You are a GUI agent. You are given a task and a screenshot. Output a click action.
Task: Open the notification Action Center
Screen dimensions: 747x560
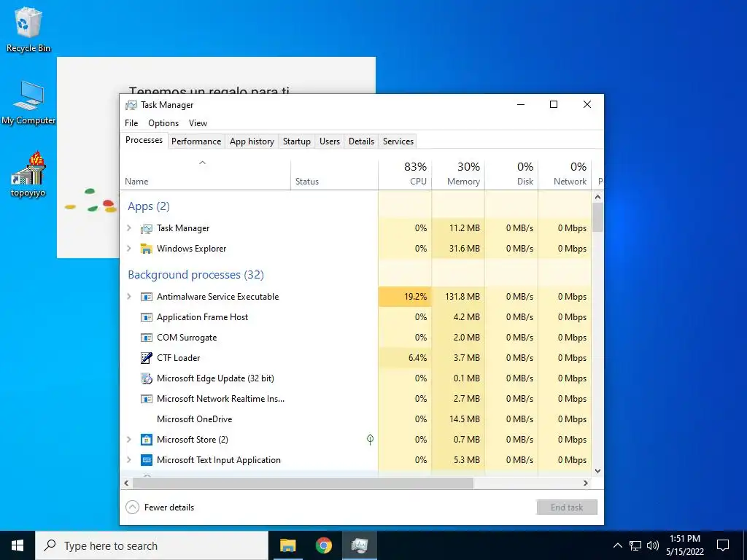tap(723, 545)
